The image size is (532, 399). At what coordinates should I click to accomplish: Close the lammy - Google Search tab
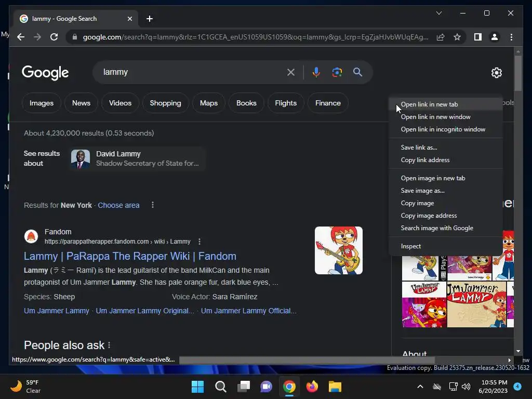pos(129,19)
